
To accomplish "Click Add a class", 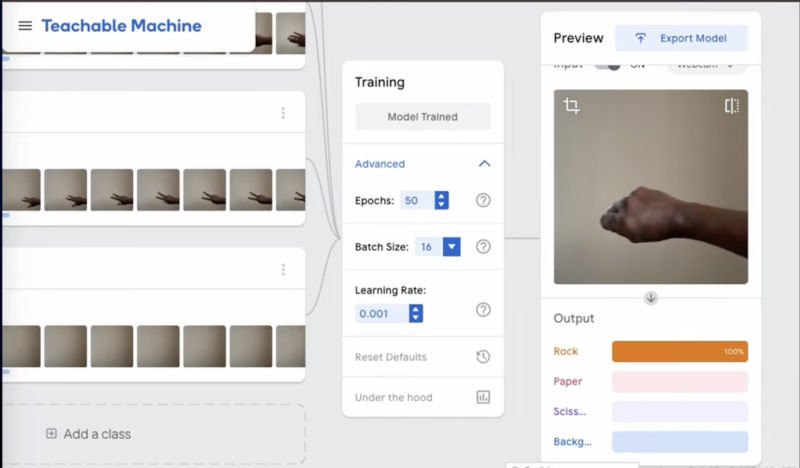I will (88, 434).
